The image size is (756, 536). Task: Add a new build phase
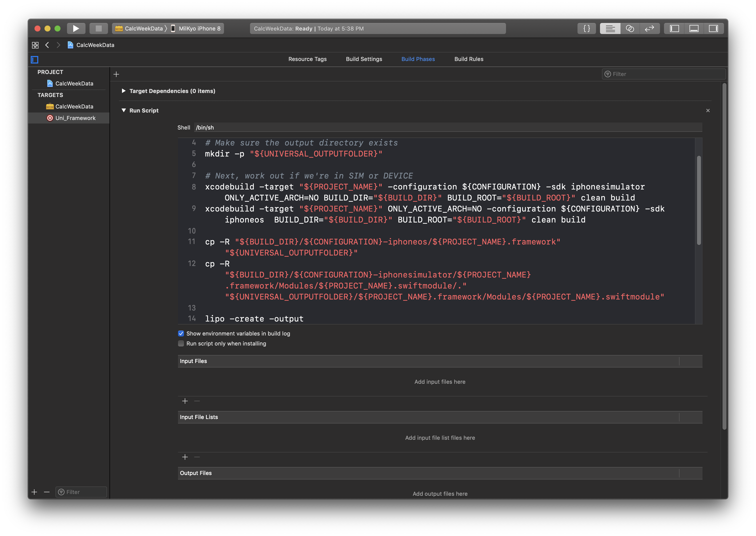point(116,74)
